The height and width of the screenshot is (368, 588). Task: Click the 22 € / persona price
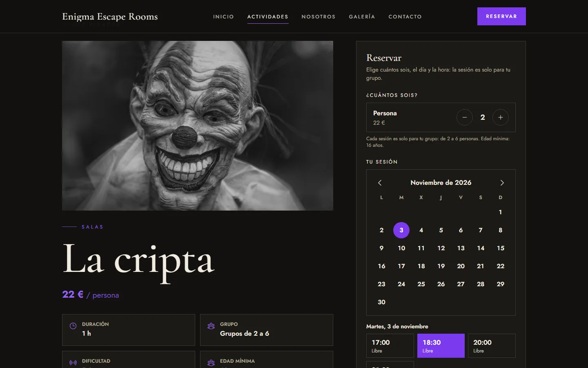tap(91, 295)
